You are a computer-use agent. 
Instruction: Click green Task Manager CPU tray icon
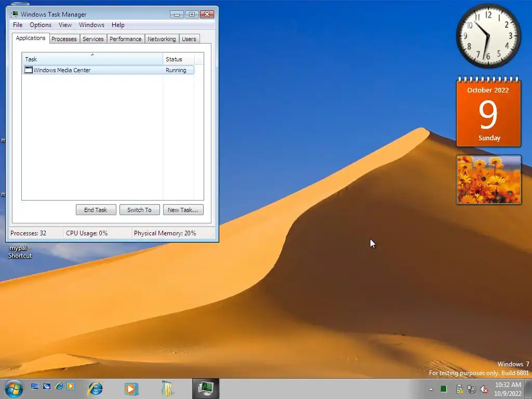pos(444,389)
